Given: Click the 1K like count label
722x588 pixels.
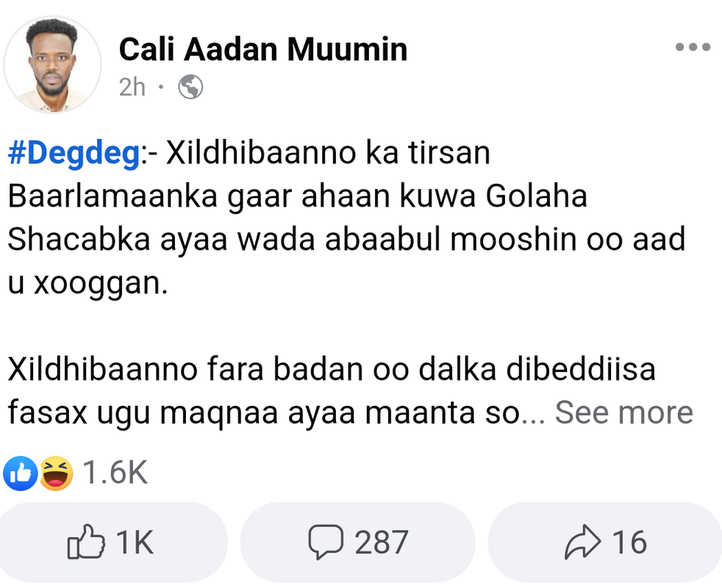Looking at the screenshot, I should (x=135, y=543).
